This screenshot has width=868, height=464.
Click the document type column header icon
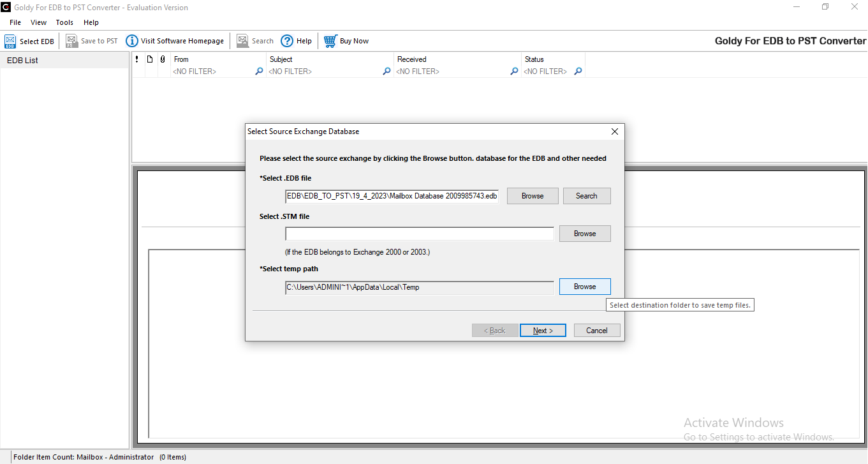[150, 59]
